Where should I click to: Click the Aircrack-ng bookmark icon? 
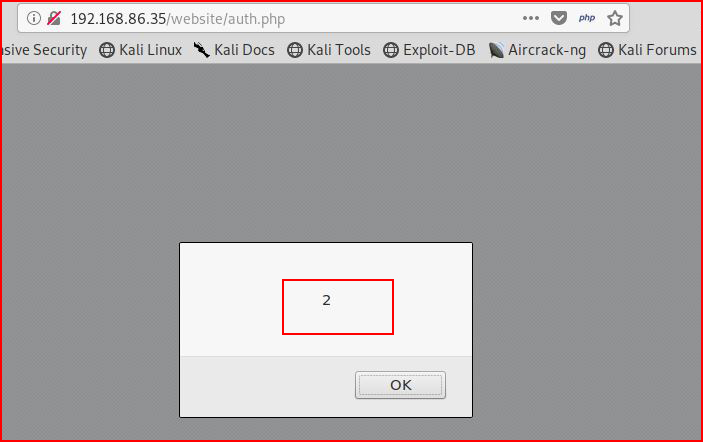click(x=496, y=50)
